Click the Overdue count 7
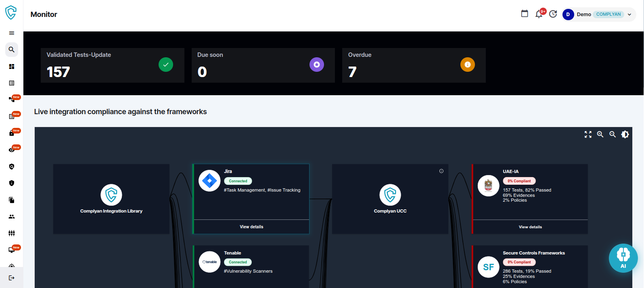644x288 pixels. [352, 72]
